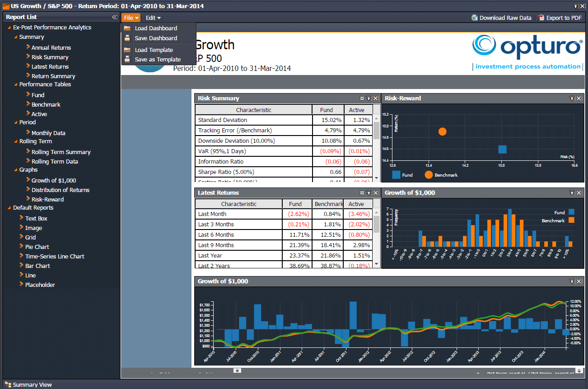Click the pin icon on Risk Summary panel
The height and width of the screenshot is (389, 588).
coord(362,98)
